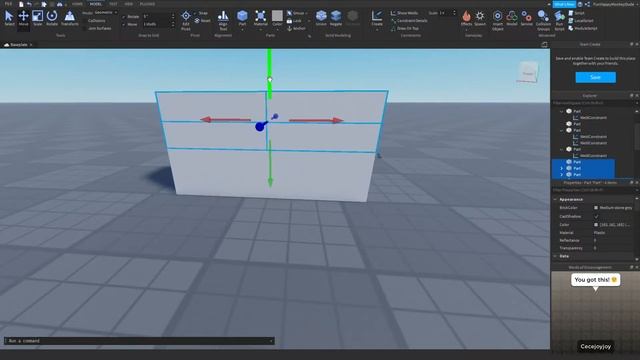Collapse the Data properties section

pyautogui.click(x=556, y=256)
